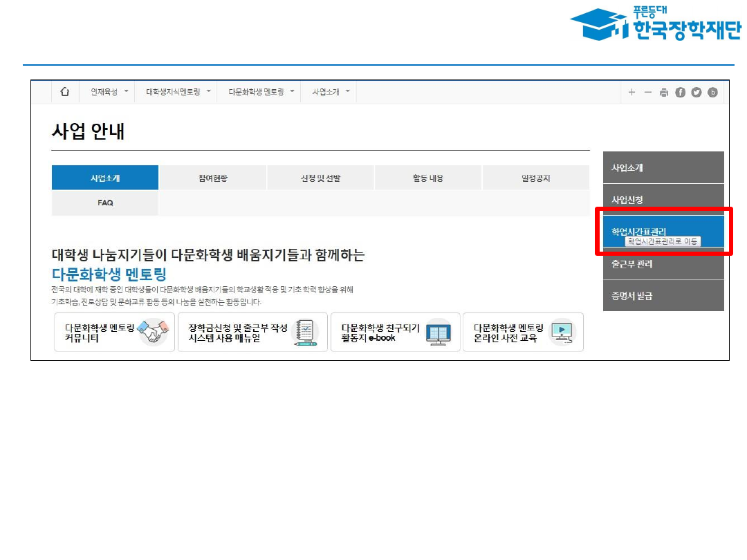Open 친구되기 활동지 e-book banner

click(x=395, y=333)
